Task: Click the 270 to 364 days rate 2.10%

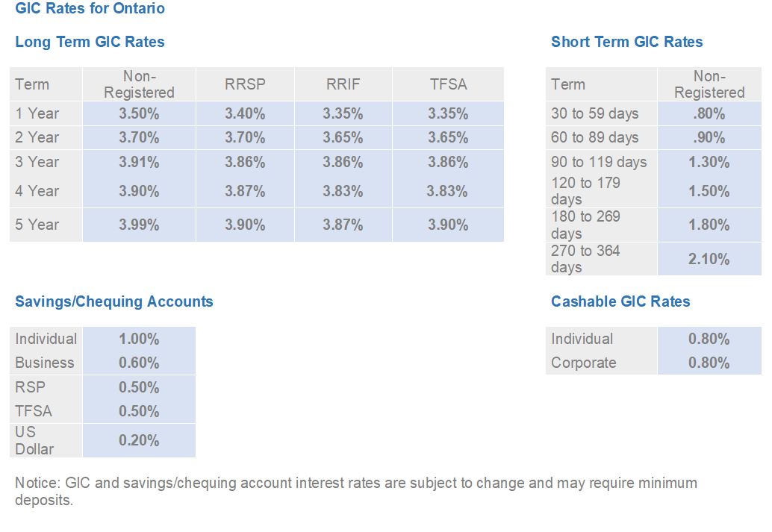Action: (x=709, y=259)
